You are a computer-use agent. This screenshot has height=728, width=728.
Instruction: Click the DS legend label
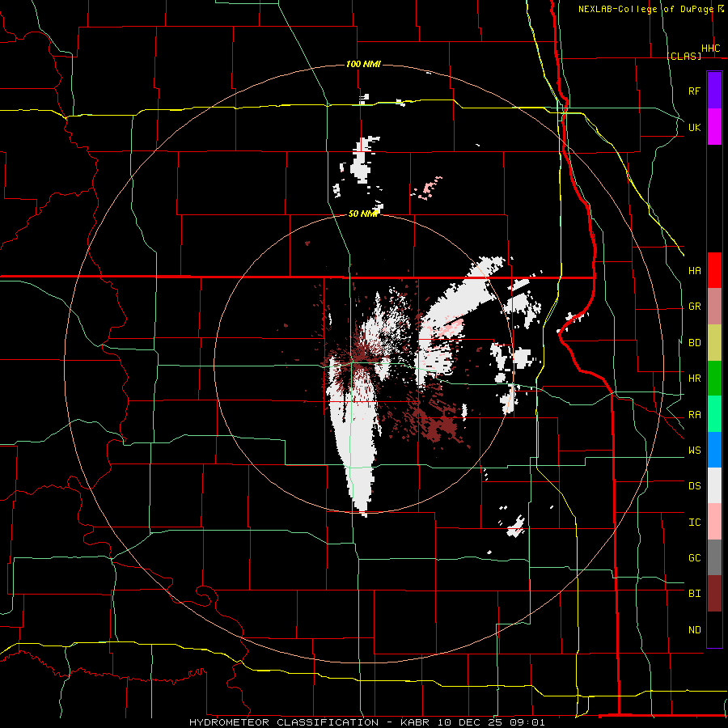694,486
